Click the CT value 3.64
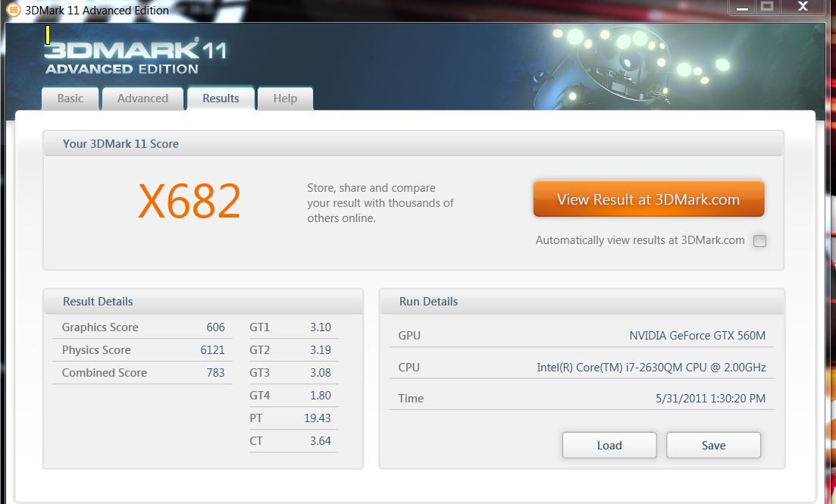836x504 pixels. [x=321, y=441]
